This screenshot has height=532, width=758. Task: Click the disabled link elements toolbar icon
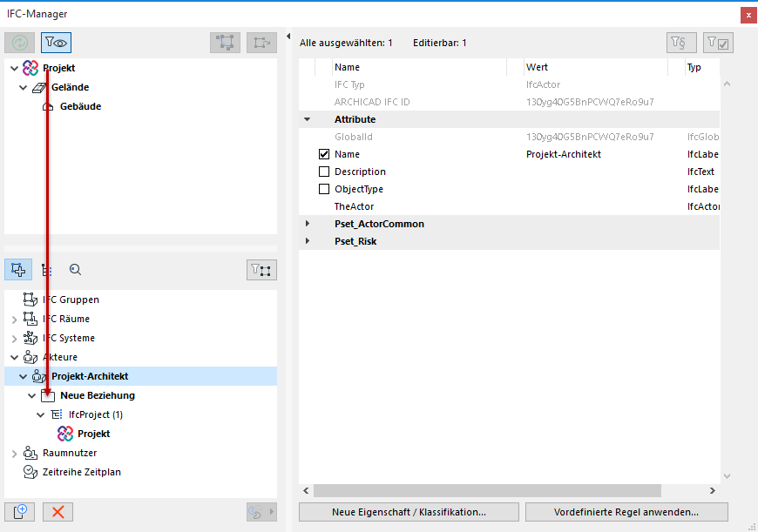261,43
